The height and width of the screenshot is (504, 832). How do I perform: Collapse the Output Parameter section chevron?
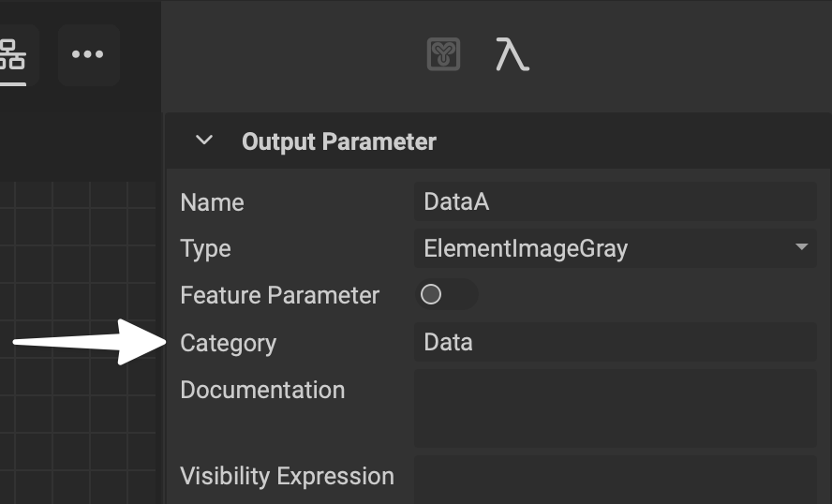click(x=203, y=141)
